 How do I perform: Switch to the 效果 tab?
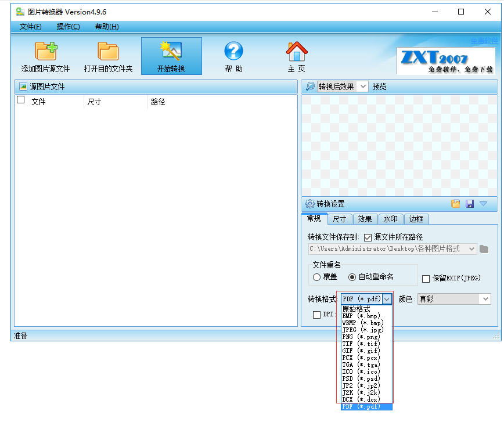[365, 219]
